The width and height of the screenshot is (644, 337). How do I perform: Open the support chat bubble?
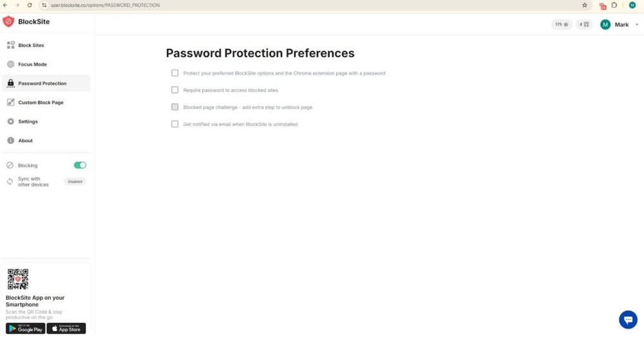pyautogui.click(x=628, y=320)
